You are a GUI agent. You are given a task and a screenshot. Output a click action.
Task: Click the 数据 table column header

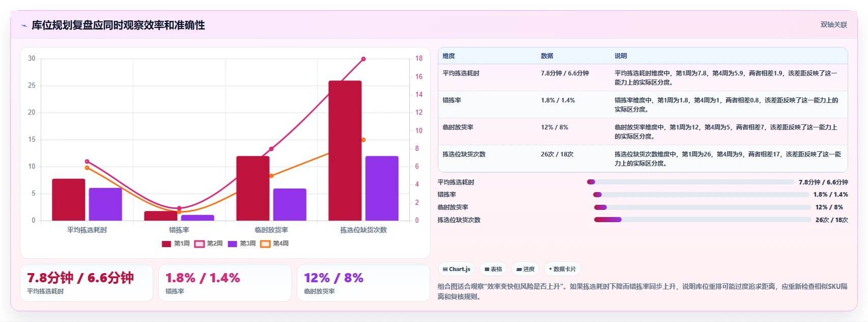pyautogui.click(x=547, y=56)
